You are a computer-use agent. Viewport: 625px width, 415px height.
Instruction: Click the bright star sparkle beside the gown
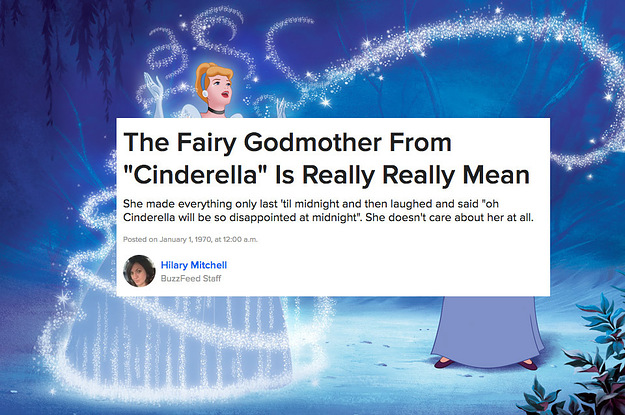click(64, 298)
